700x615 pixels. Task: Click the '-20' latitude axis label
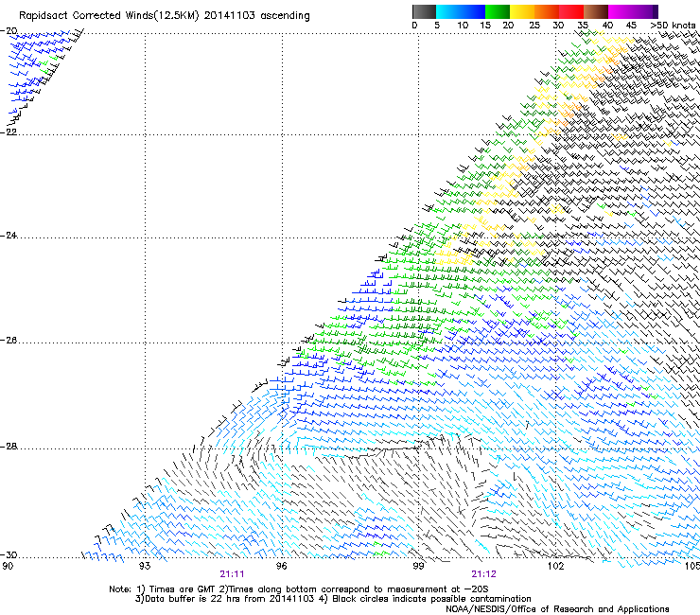point(9,31)
